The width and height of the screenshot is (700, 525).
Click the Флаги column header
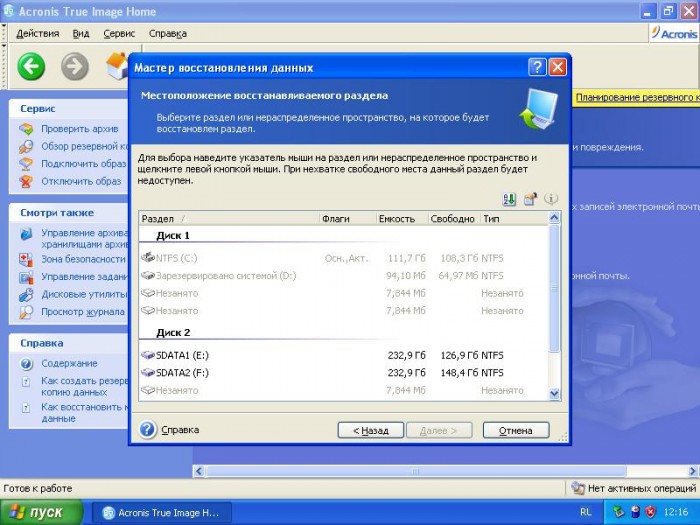(348, 219)
